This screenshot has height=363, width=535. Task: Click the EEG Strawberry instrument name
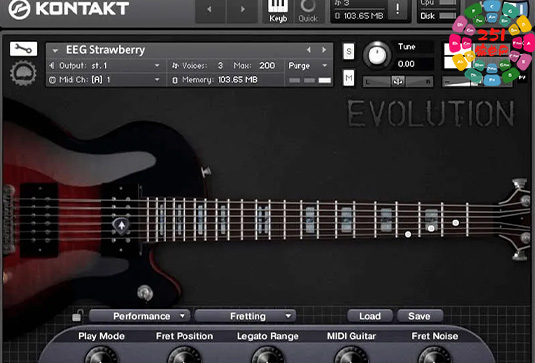105,50
